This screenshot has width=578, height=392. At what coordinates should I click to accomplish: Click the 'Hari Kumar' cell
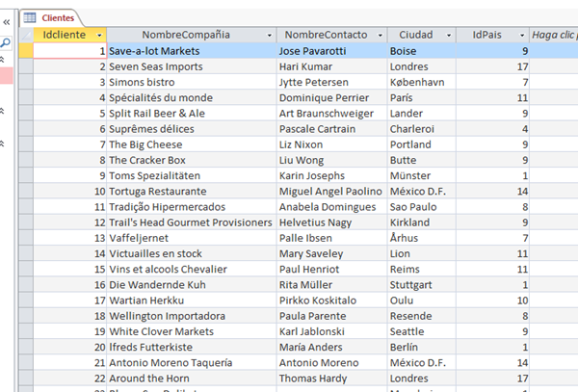click(332, 66)
